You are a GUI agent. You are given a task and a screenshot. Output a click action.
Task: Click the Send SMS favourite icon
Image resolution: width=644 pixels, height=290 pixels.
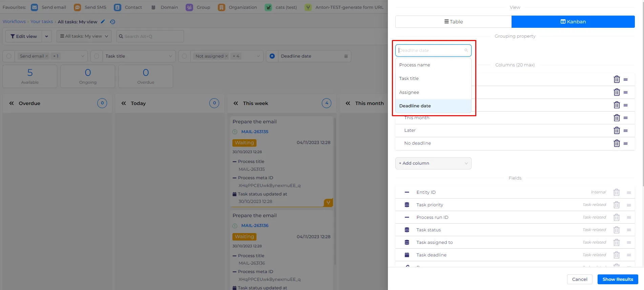pyautogui.click(x=77, y=7)
